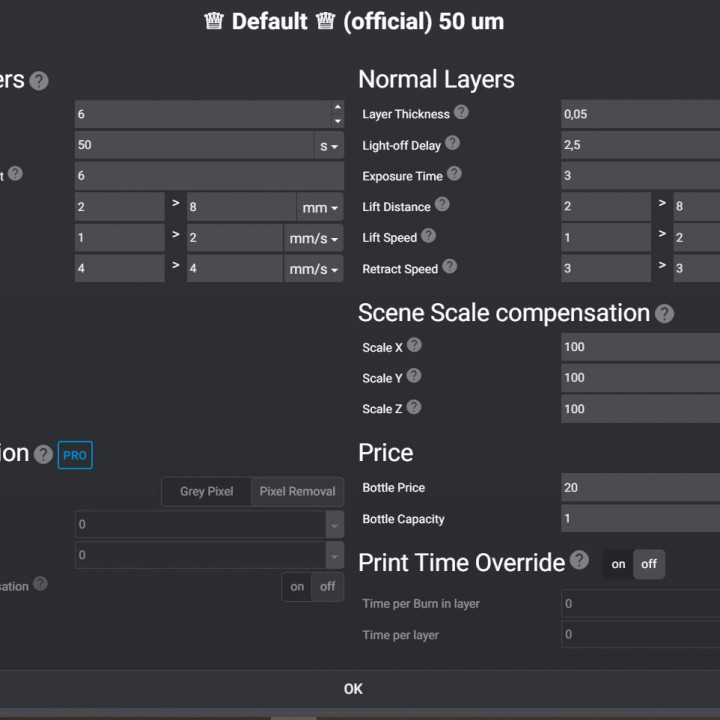
Task: Open the mm unit dropdown
Action: (x=320, y=208)
